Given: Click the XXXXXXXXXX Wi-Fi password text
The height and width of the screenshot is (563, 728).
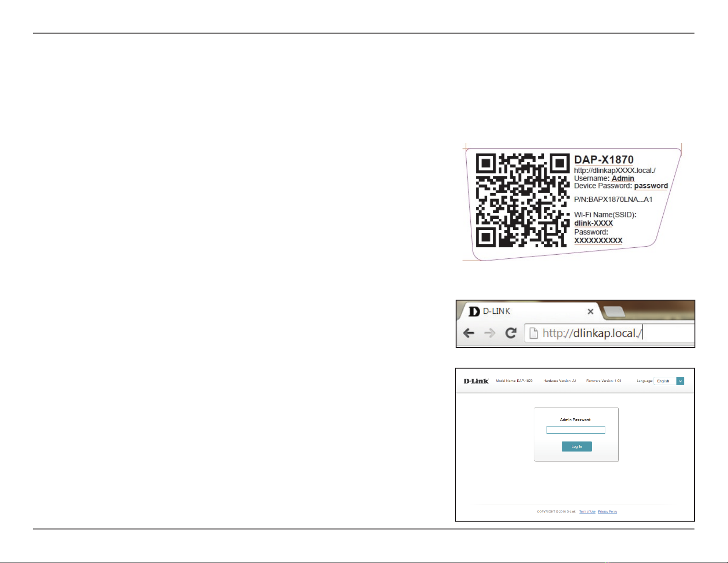Looking at the screenshot, I should (x=598, y=240).
